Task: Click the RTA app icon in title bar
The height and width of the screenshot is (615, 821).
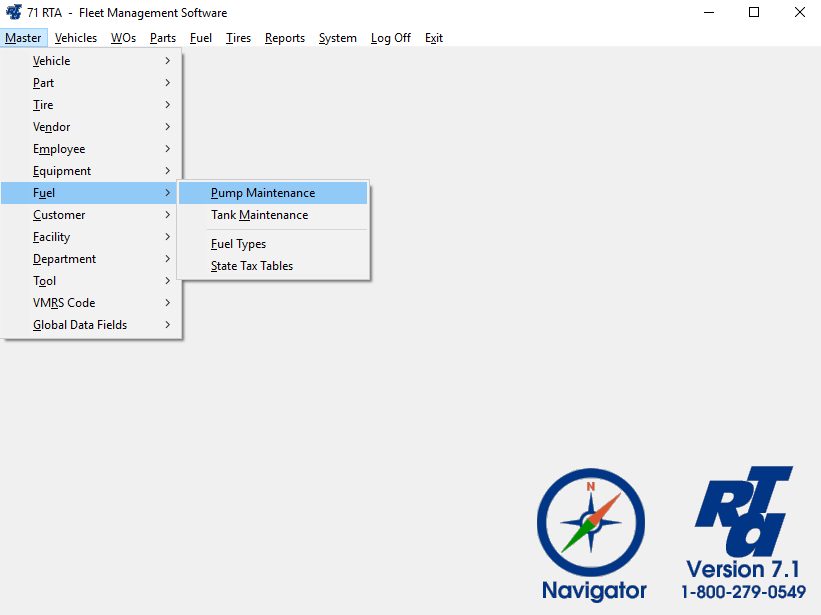Action: pos(14,13)
